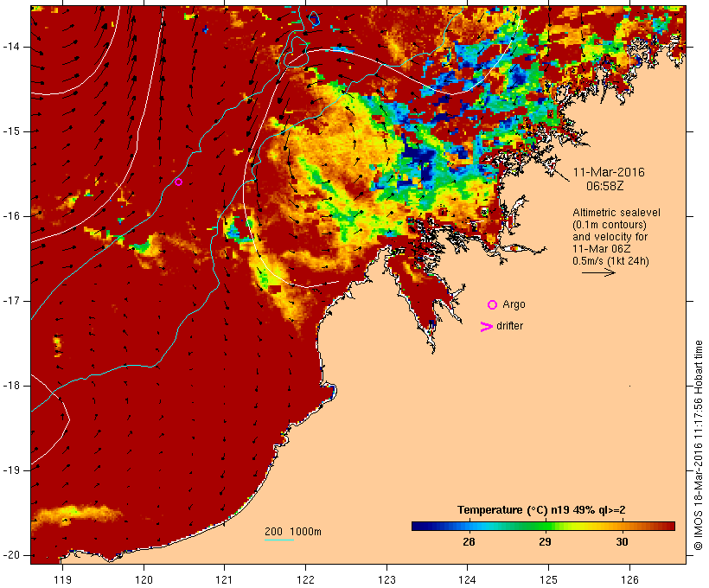Select the '11-Mar-2016' date label
Viewport: 709px width, 588px height.
click(609, 172)
